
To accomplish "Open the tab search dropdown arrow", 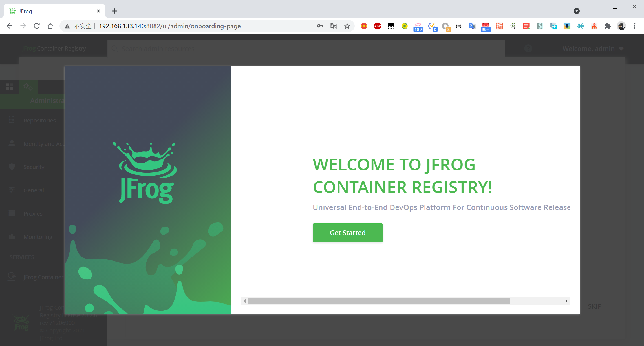I will pyautogui.click(x=577, y=11).
